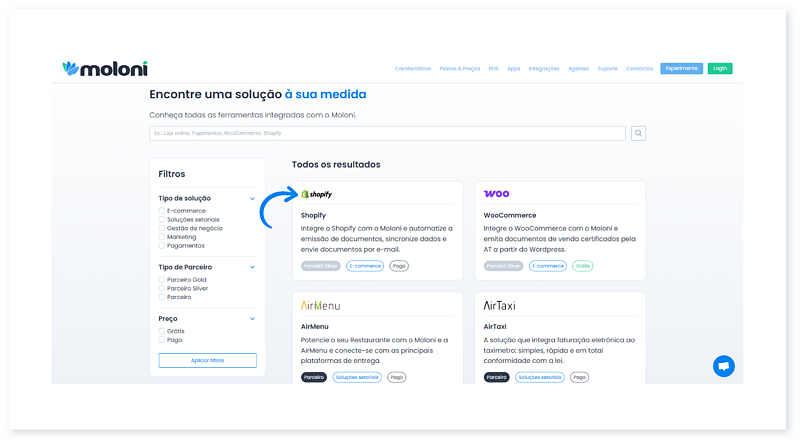The width and height of the screenshot is (800, 444).
Task: Open the WooCommerce logo card
Action: point(496,194)
